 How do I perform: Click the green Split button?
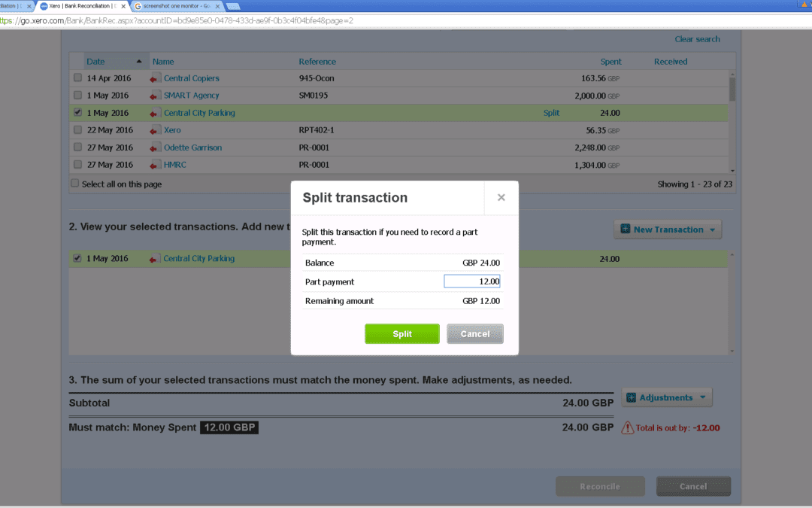(x=401, y=334)
